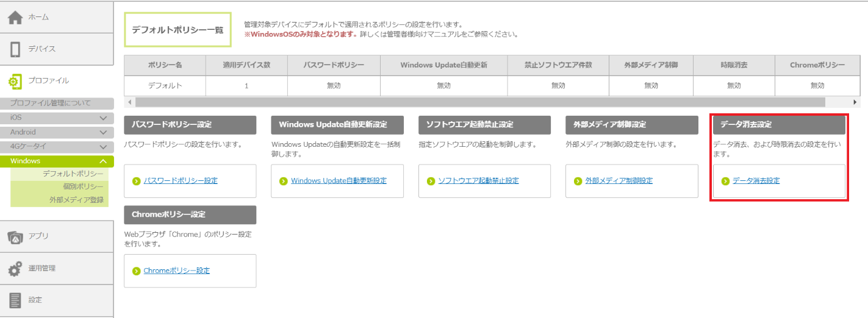
Task: Select デフォルトポリシー in Windows submenu
Action: (x=73, y=174)
